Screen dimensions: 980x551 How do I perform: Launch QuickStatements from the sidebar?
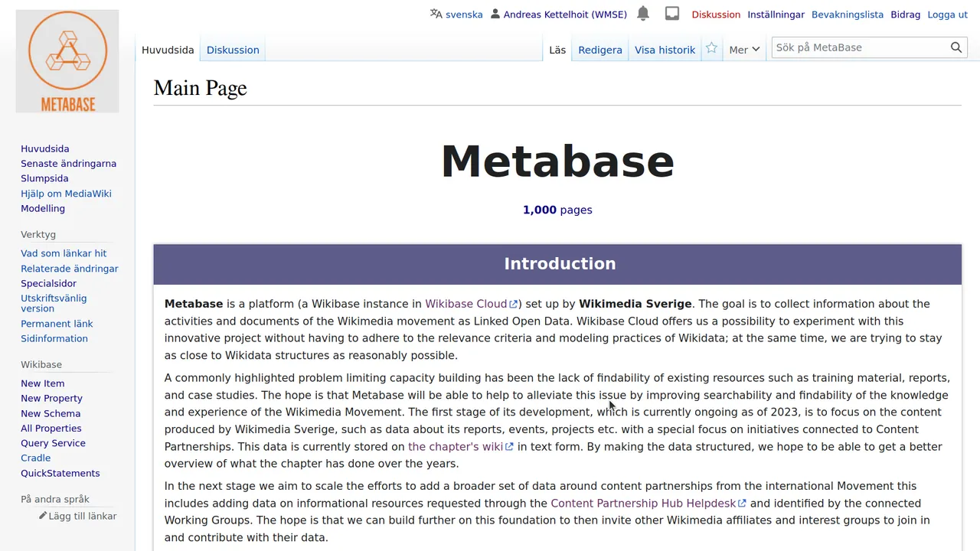tap(60, 473)
